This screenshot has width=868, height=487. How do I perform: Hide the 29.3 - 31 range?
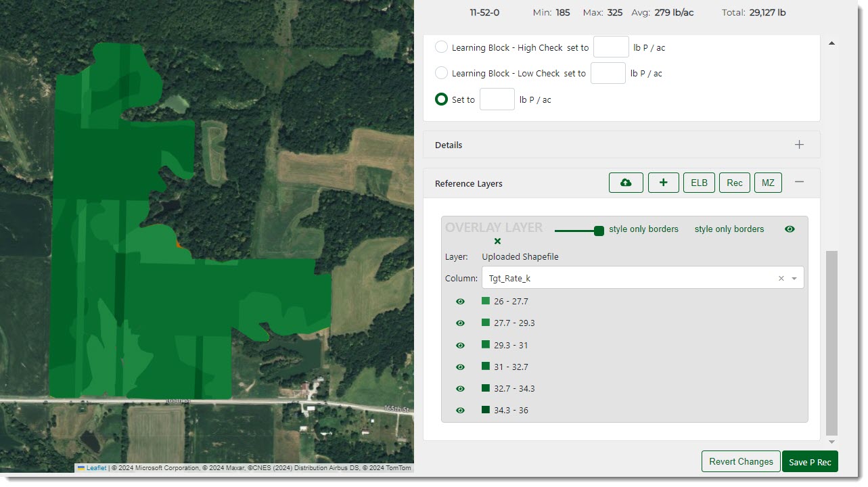(x=461, y=345)
